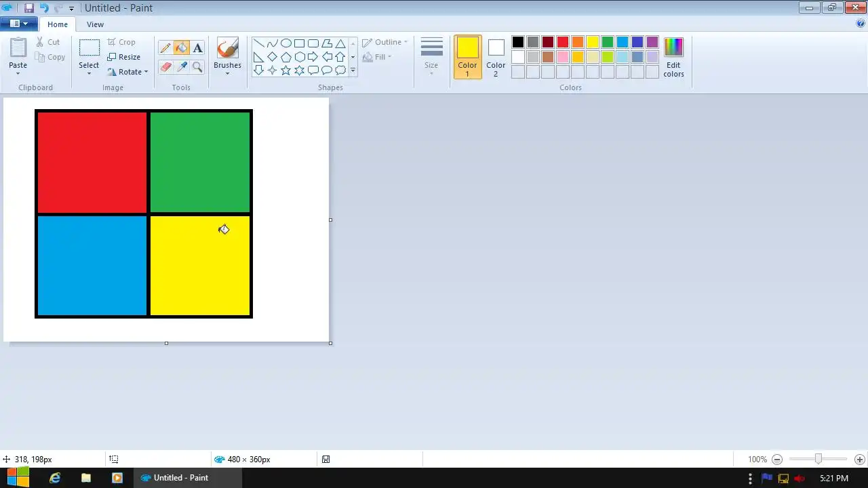Choose the Rounded rectangle shape

tap(313, 43)
